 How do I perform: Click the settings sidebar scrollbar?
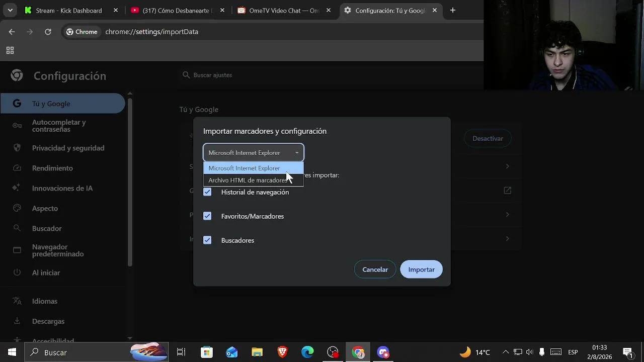coord(130,181)
